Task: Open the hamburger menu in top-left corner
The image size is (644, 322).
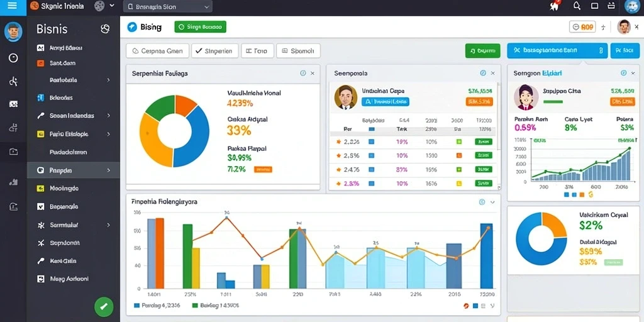Action: click(13, 6)
